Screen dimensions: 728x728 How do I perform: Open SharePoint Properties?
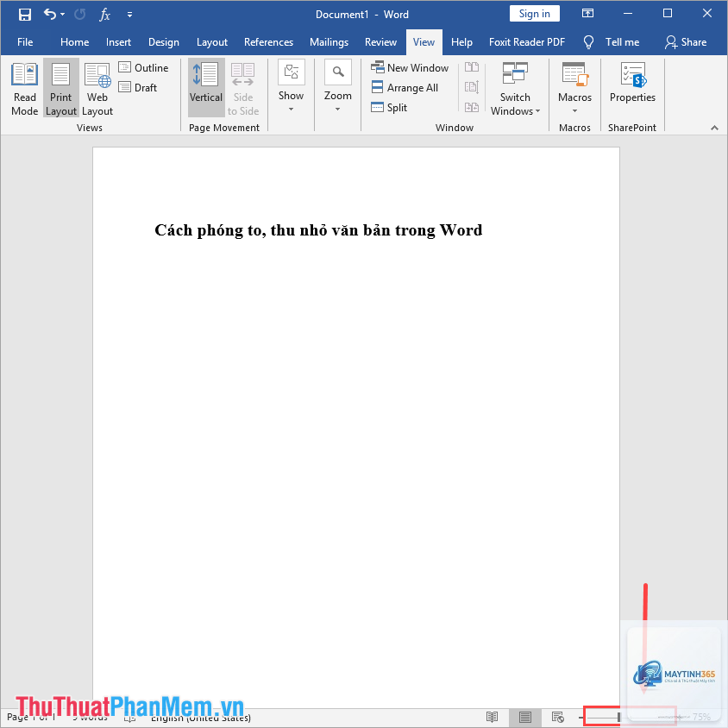pyautogui.click(x=632, y=83)
